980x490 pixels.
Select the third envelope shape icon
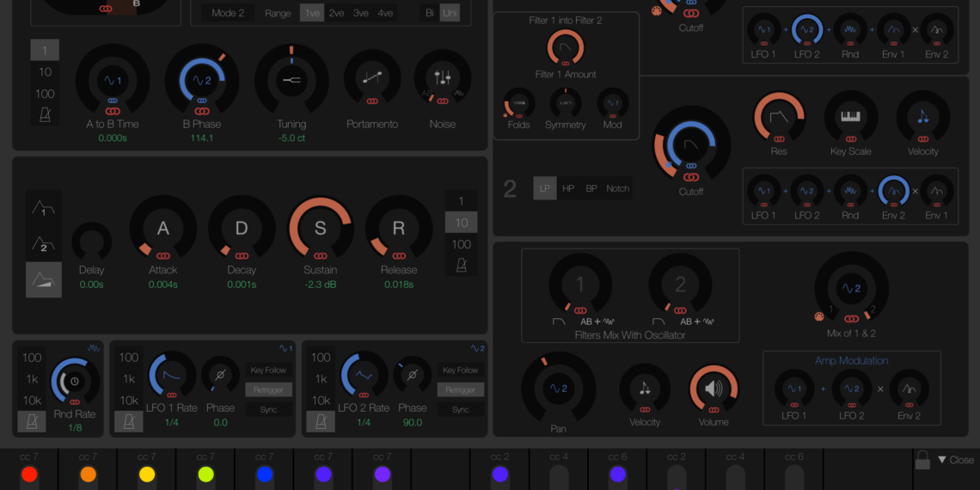click(43, 279)
